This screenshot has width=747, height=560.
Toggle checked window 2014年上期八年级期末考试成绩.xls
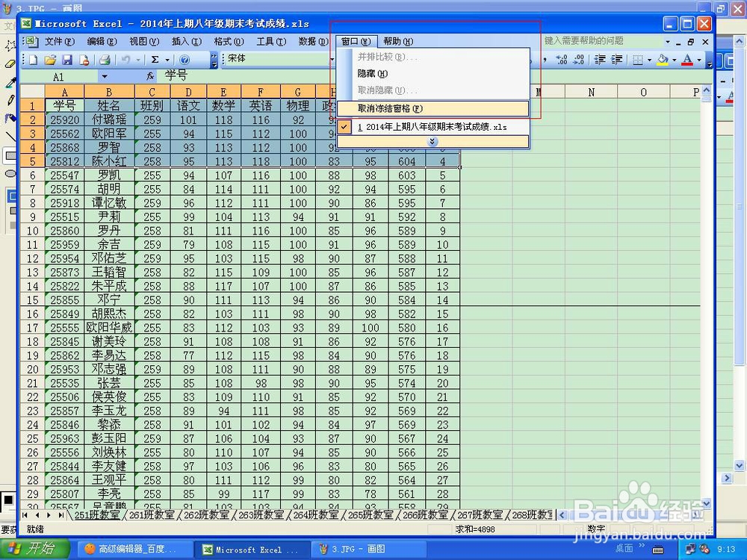(x=433, y=127)
